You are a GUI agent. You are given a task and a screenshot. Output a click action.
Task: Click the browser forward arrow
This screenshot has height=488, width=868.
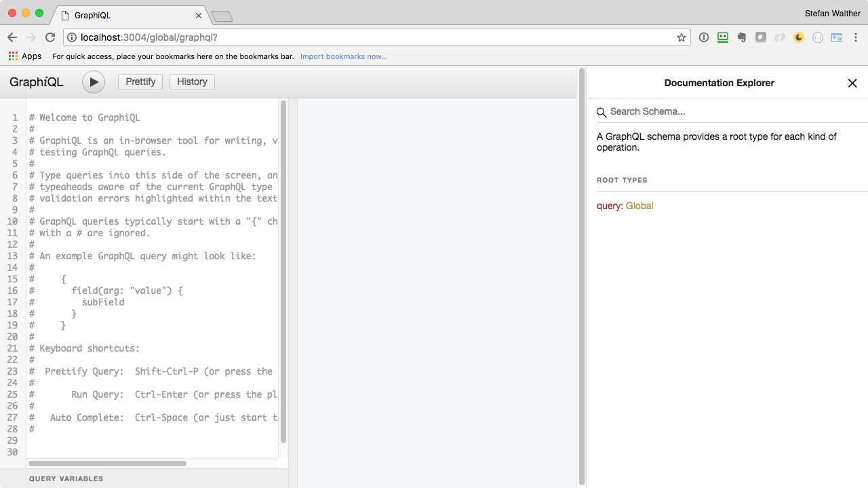click(x=31, y=37)
